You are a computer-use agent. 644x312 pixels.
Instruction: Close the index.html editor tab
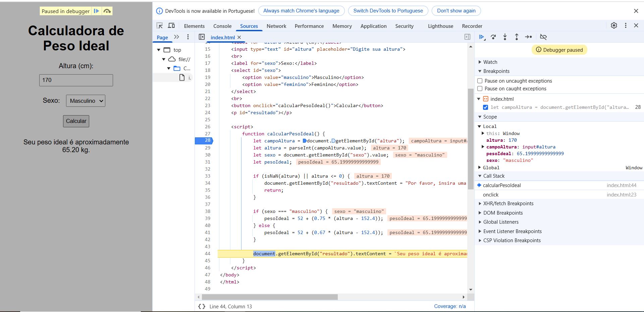pos(239,37)
